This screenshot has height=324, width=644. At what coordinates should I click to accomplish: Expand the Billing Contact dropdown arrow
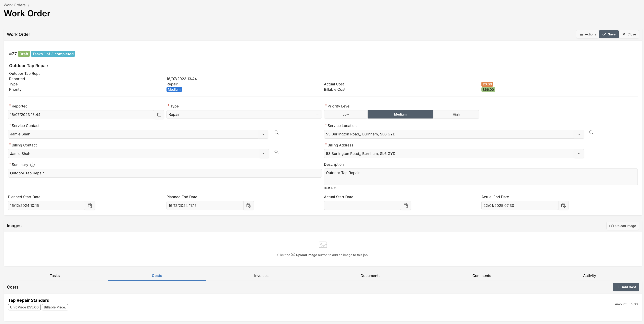click(x=264, y=154)
